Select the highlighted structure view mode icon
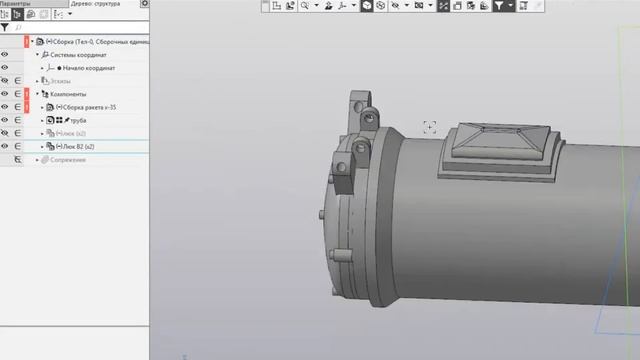 17,14
